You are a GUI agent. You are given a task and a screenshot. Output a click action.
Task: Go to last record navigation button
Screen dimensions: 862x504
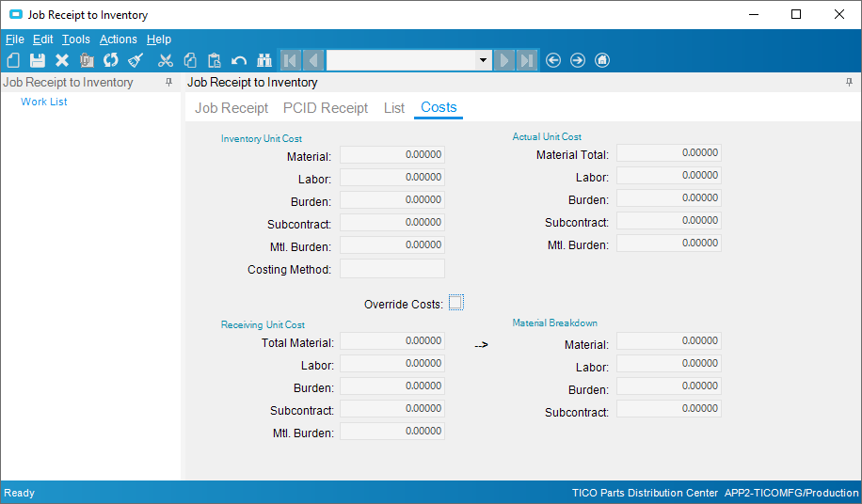coord(527,60)
